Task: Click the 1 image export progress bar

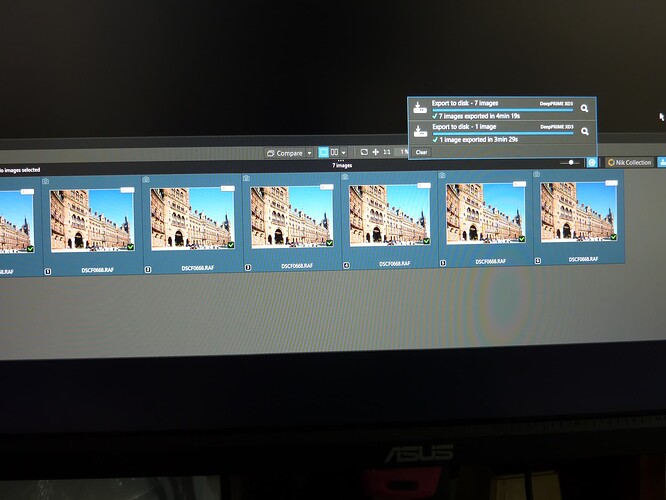Action: pos(503,133)
